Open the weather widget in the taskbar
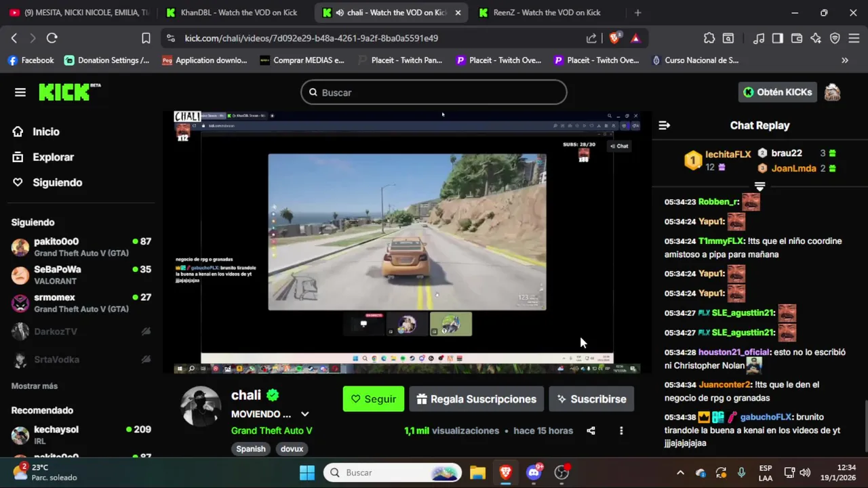This screenshot has width=868, height=488. (x=45, y=472)
